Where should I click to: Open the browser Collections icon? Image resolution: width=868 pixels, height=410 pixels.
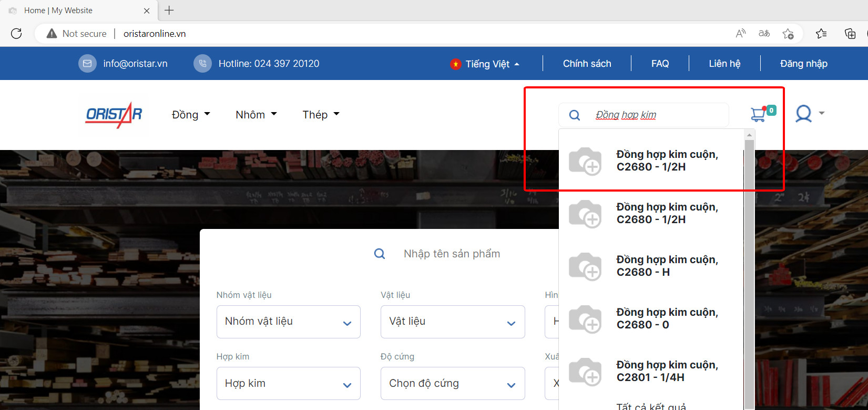[850, 34]
